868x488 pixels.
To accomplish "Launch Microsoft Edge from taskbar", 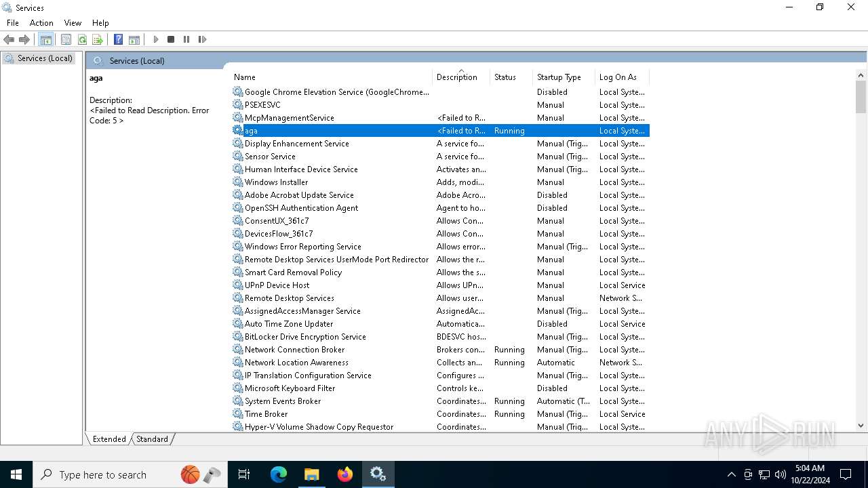I will click(279, 474).
